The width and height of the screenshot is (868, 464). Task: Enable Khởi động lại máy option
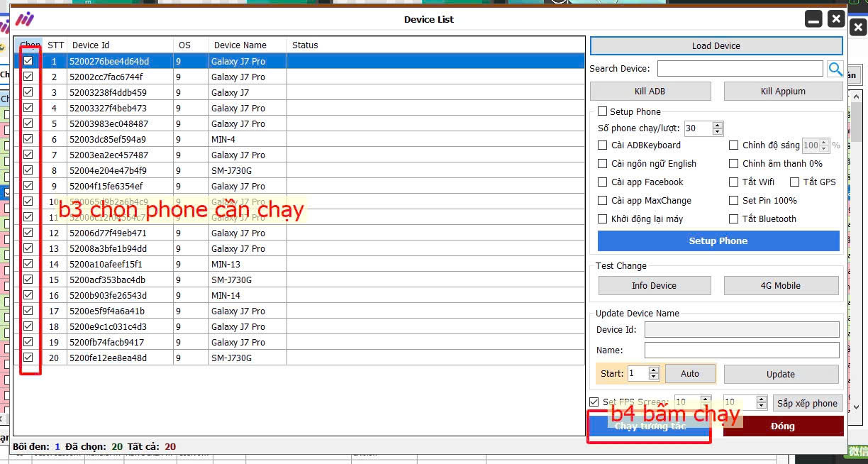(603, 219)
